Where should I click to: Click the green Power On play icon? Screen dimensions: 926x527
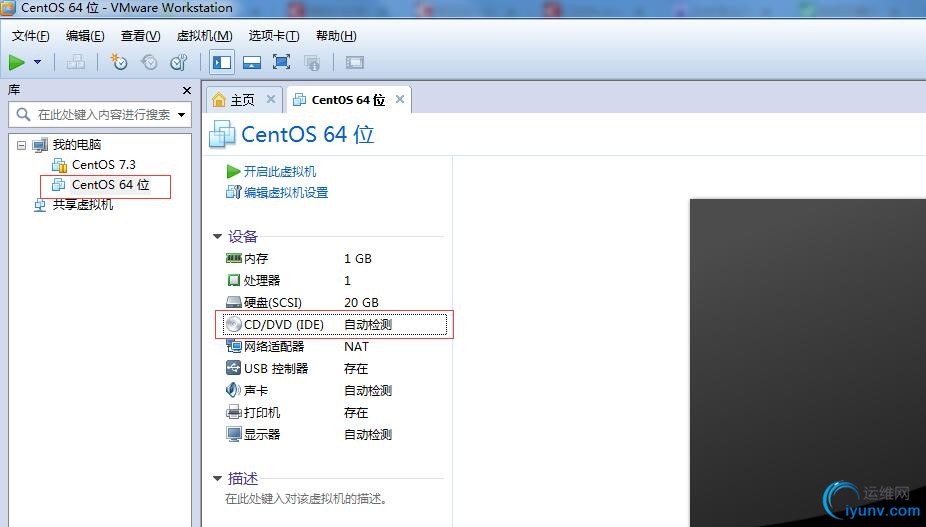click(17, 62)
